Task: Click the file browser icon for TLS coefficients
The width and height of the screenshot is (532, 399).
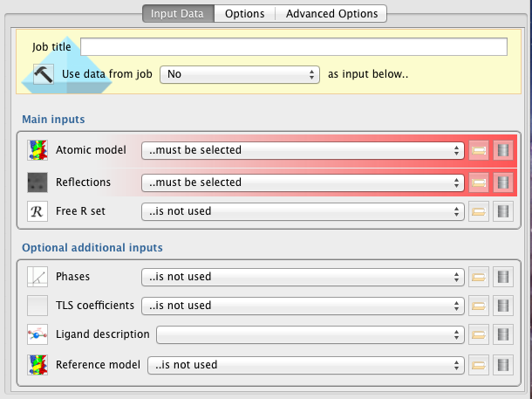Action: 478,306
